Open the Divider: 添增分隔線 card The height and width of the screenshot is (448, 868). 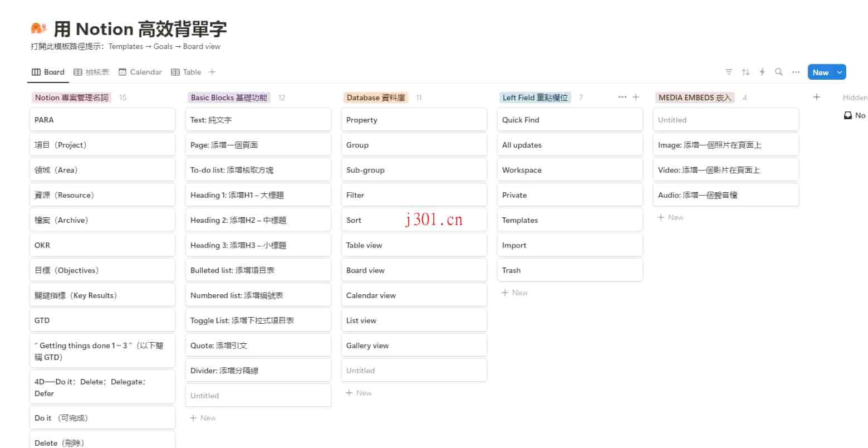coord(258,371)
